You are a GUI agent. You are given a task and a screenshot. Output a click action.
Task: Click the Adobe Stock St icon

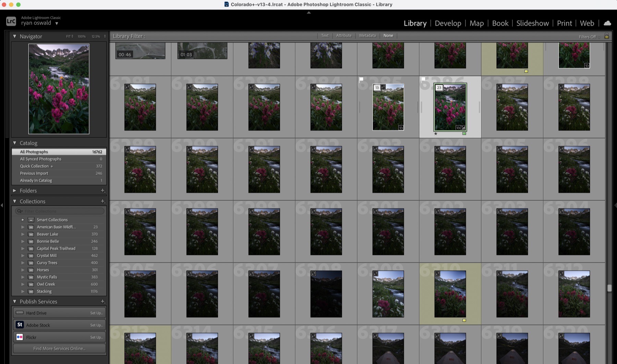coord(20,325)
